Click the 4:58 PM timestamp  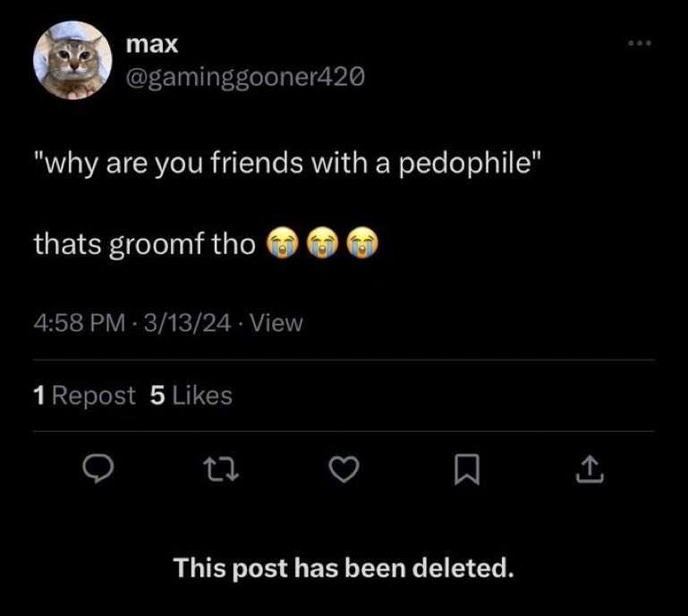click(x=80, y=323)
